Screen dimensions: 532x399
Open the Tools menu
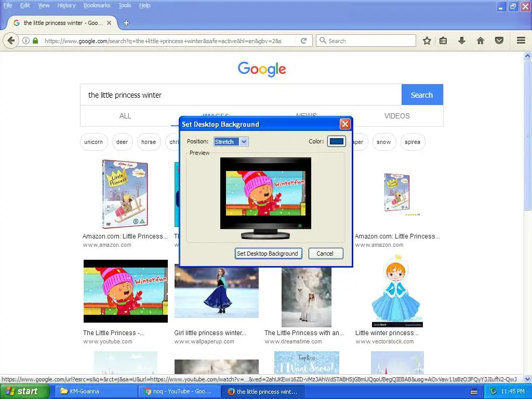tap(125, 5)
